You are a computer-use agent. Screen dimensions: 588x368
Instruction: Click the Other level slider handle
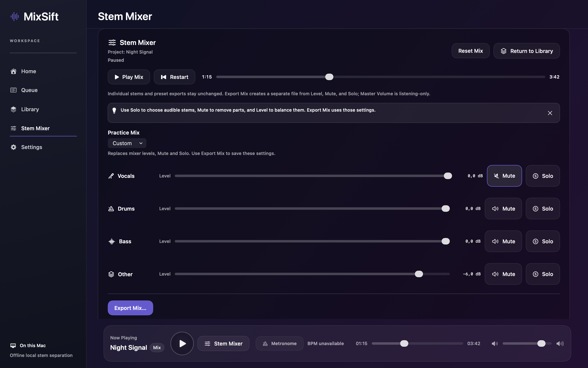pyautogui.click(x=419, y=274)
